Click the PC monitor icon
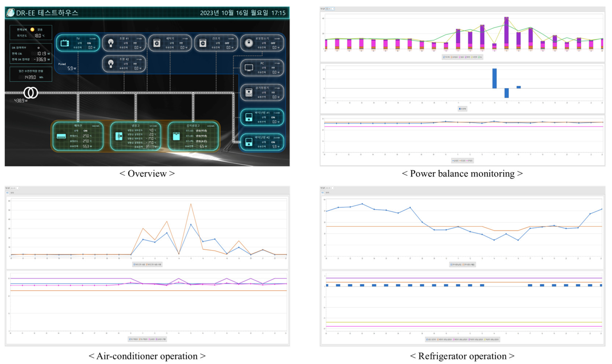This screenshot has width=612, height=364. 249,68
